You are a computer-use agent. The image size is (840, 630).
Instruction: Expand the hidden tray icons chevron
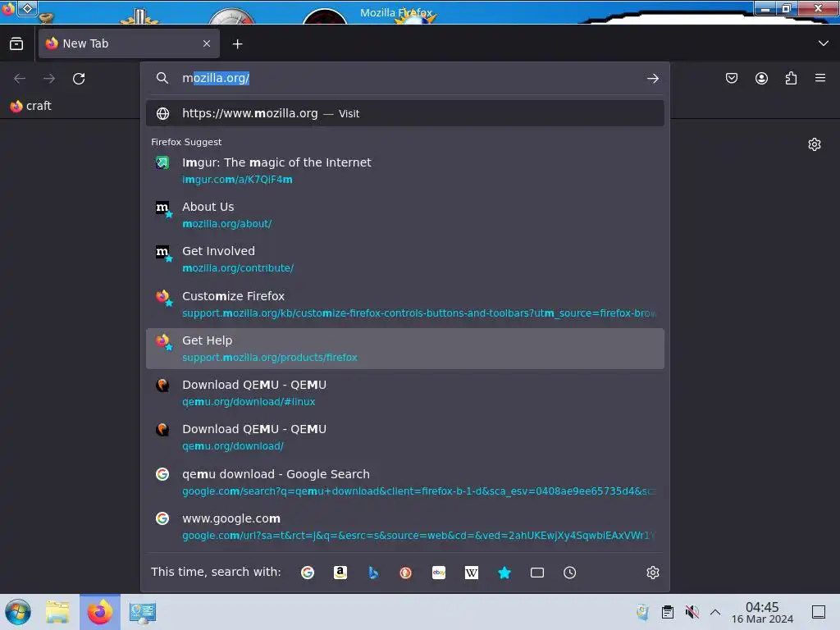[x=715, y=612]
